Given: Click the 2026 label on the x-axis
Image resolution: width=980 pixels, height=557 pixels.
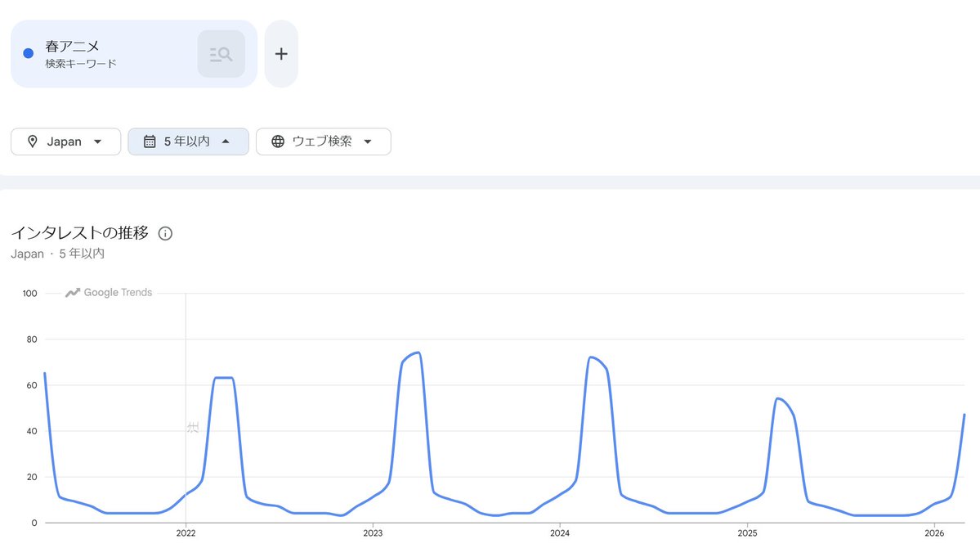Looking at the screenshot, I should pos(934,534).
